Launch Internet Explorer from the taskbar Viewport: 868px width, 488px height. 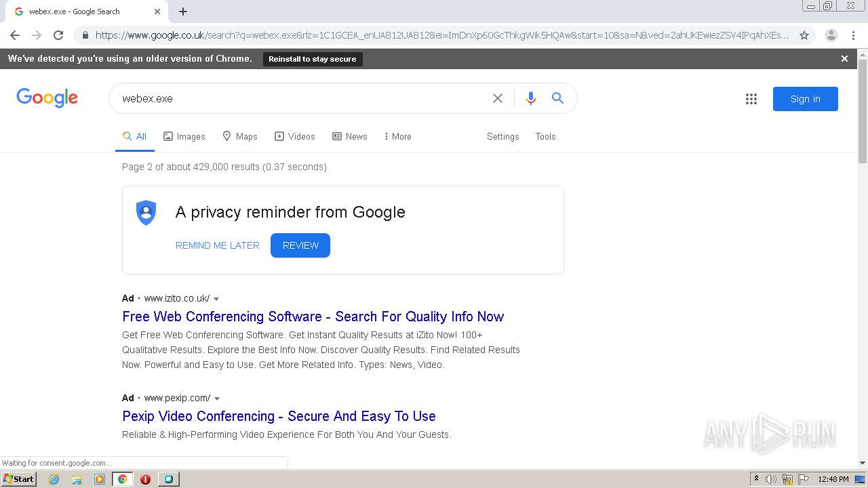[x=54, y=479]
